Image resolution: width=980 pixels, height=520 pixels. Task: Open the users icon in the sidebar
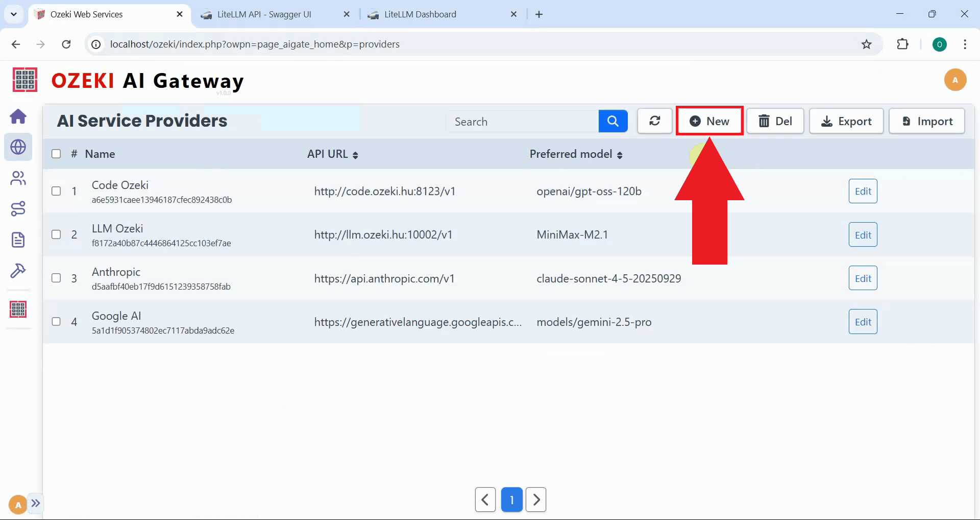[18, 178]
